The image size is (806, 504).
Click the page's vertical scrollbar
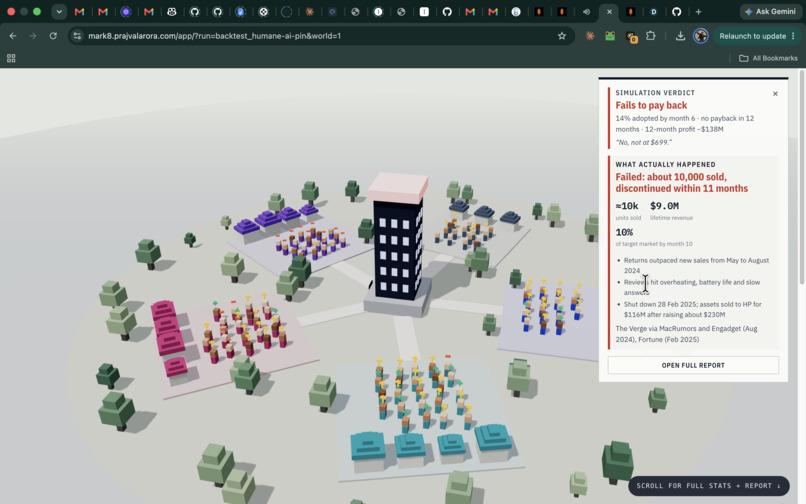point(802,177)
